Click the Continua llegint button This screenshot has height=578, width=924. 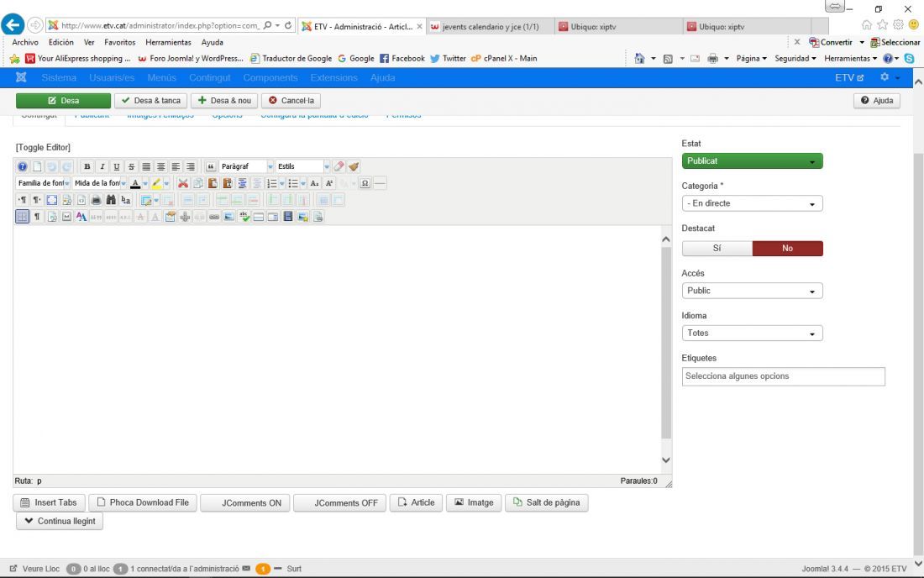click(x=60, y=522)
